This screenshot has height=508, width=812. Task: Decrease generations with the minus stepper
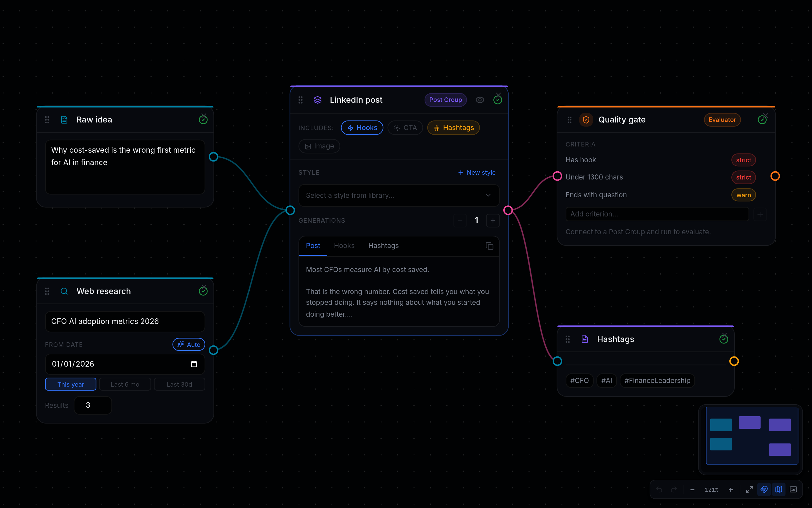(460, 220)
